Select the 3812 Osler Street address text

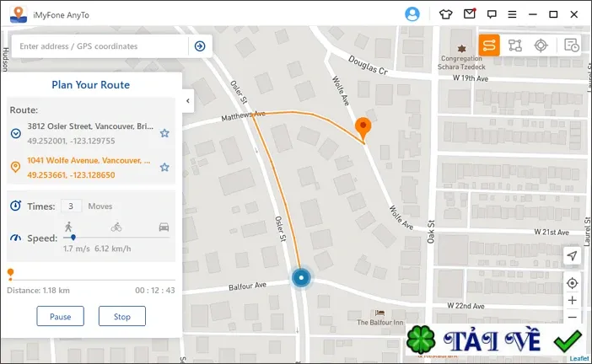90,126
